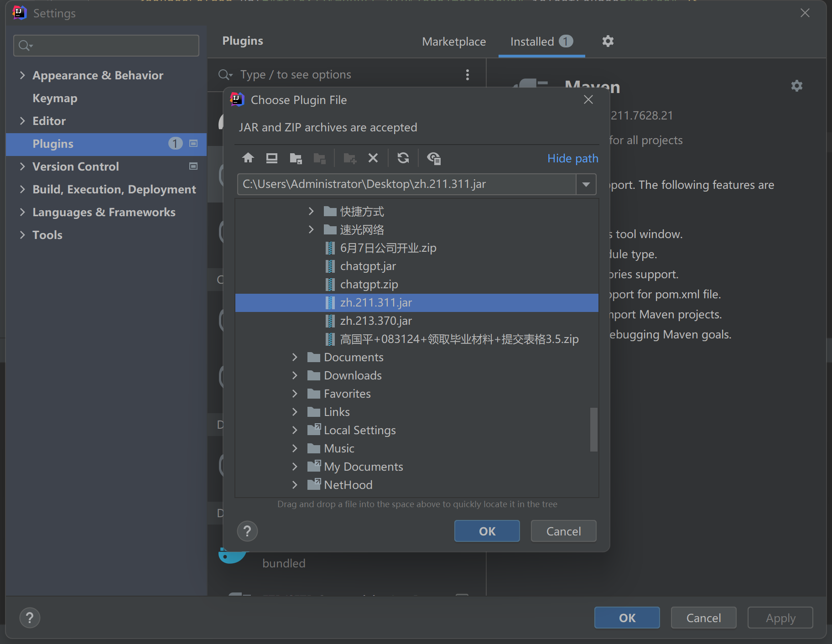Open plugin search options kebab menu
Screen dimensions: 832x644
pyautogui.click(x=468, y=74)
